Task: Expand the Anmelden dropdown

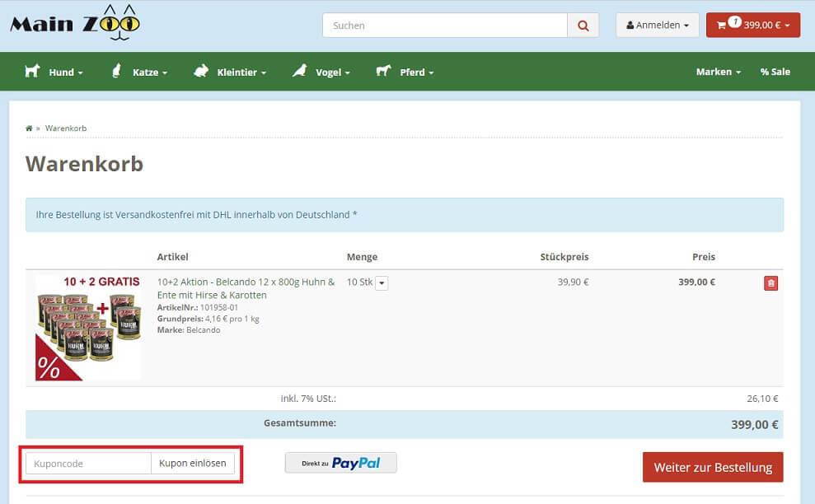Action: [x=658, y=25]
